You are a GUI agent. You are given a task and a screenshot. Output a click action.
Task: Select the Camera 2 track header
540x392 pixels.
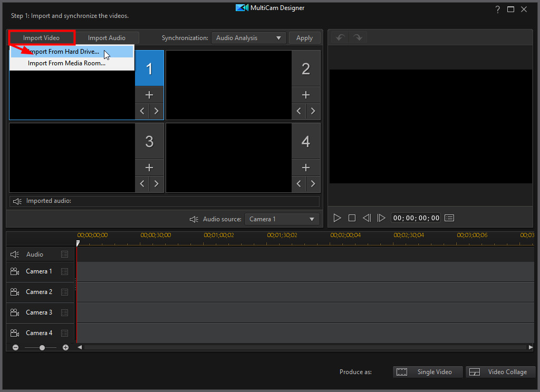(x=40, y=292)
